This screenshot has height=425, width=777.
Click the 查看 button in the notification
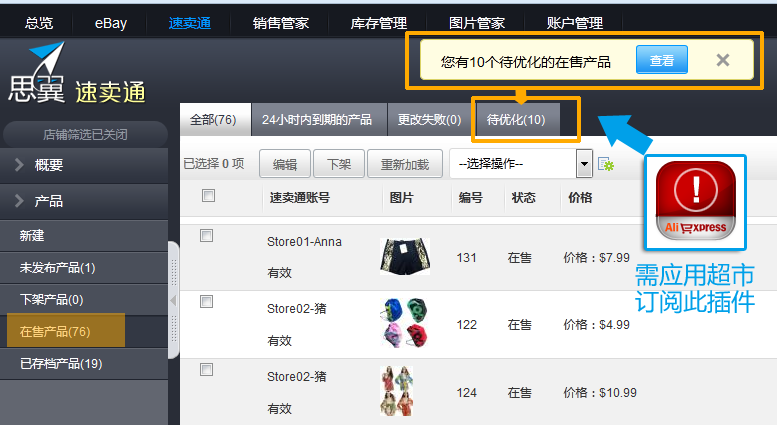(x=662, y=60)
